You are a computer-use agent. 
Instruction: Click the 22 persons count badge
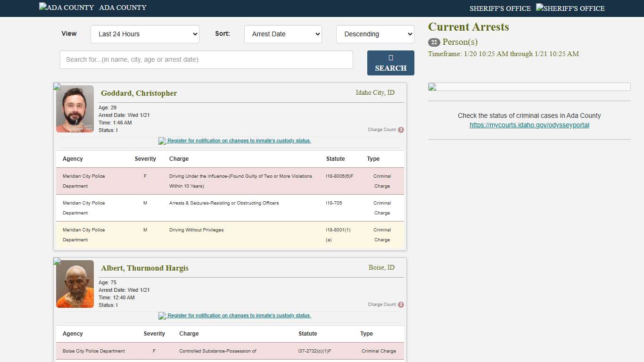point(434,42)
